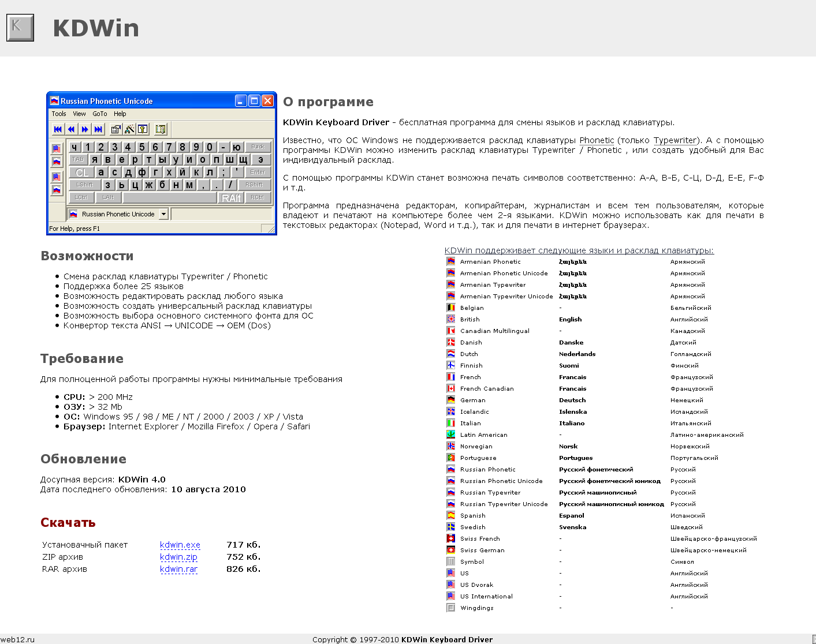
Task: Hit the Enter key on the virtual keyboard
Action: [258, 172]
